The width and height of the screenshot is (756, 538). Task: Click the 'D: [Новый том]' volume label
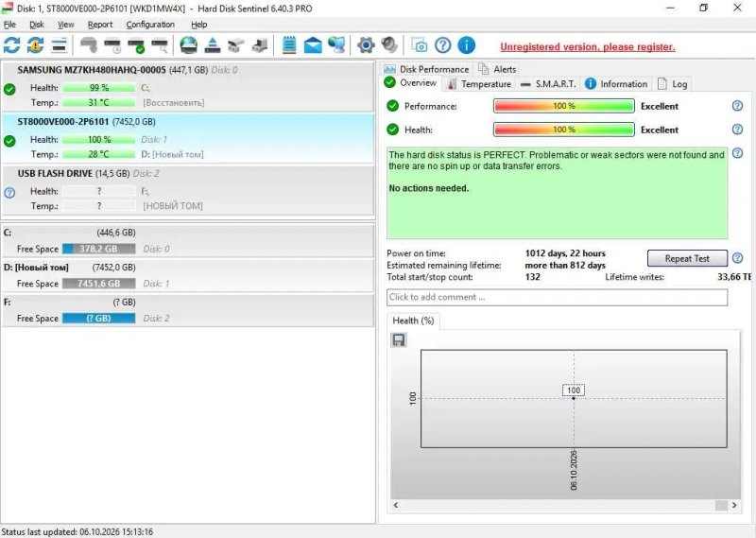[36, 268]
